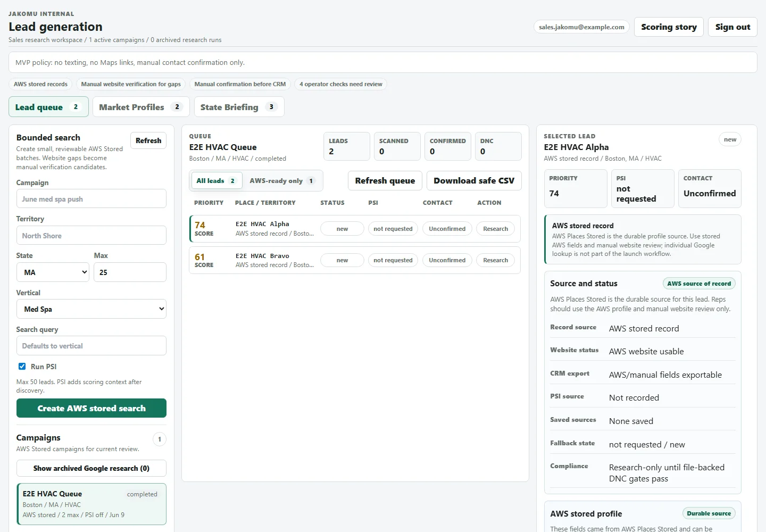Viewport: 766px width, 532px height.
Task: Expand the Vertical dropdown showing Med Spa
Action: [91, 309]
